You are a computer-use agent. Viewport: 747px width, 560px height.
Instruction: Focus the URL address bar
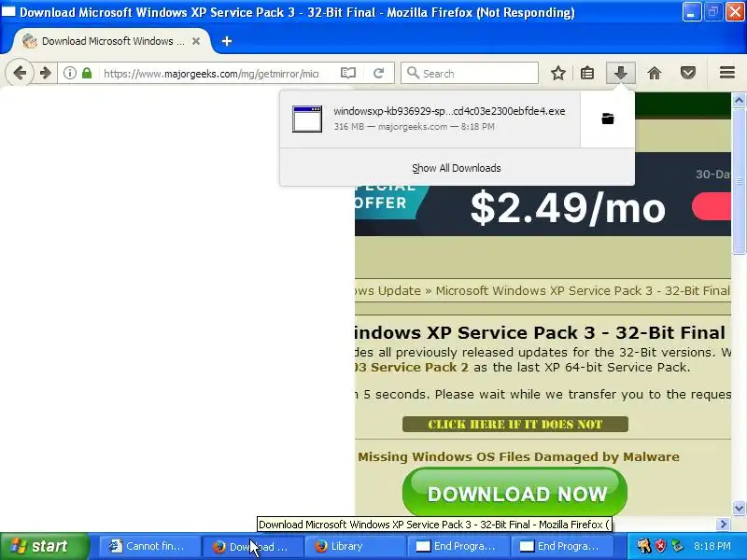pos(211,74)
